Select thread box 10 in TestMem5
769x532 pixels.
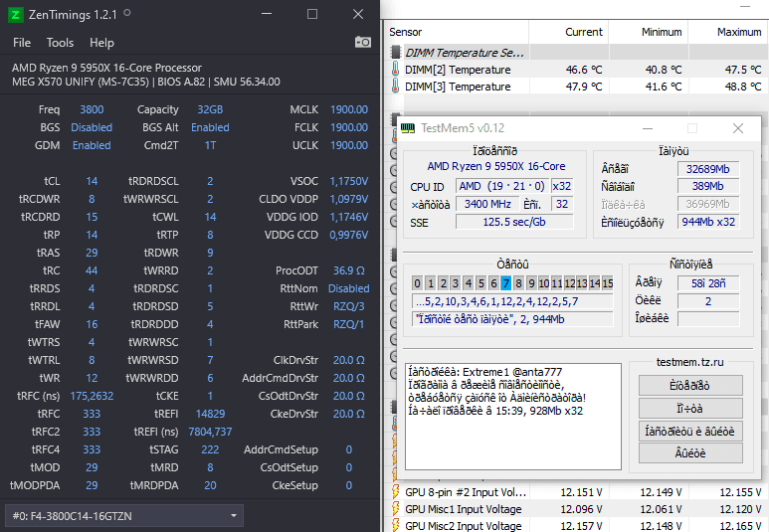(544, 283)
